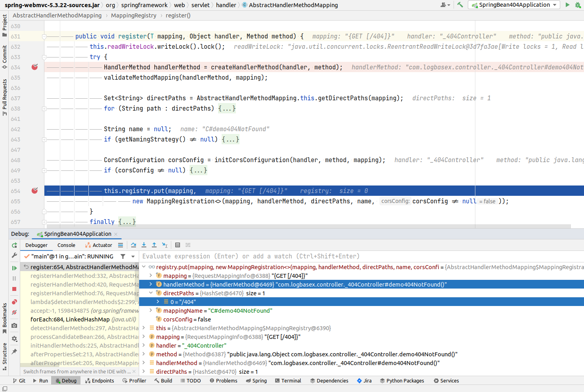Switch to the Console tab
The width and height of the screenshot is (584, 392).
[x=66, y=245]
